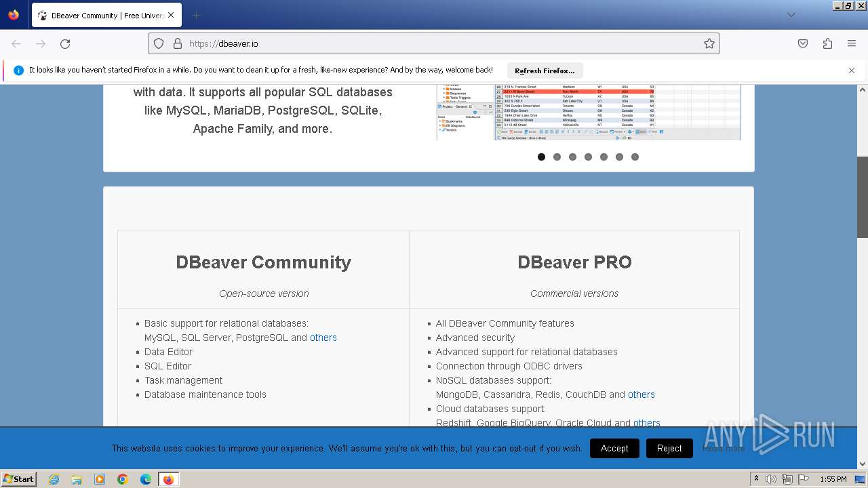
Task: Click the volume speaker tray icon
Action: click(771, 479)
